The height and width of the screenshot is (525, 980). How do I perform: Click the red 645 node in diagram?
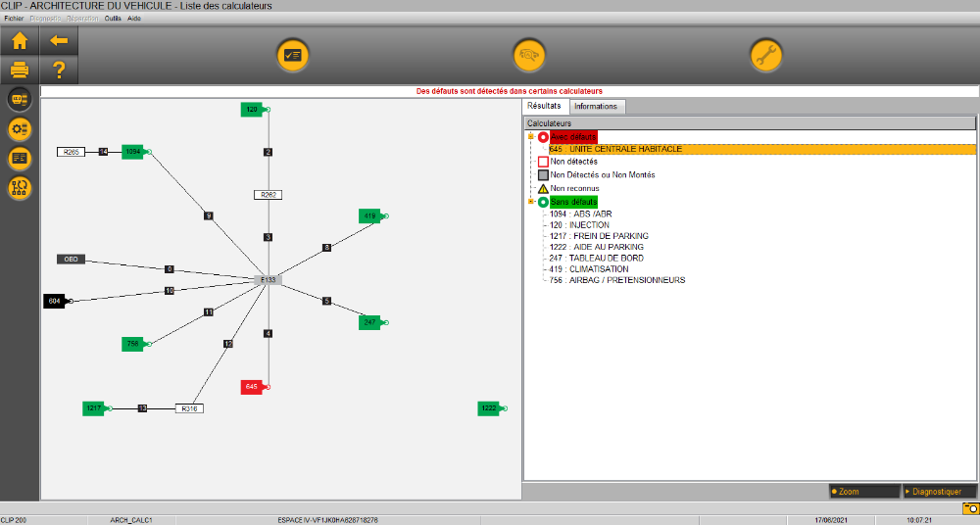(x=252, y=388)
